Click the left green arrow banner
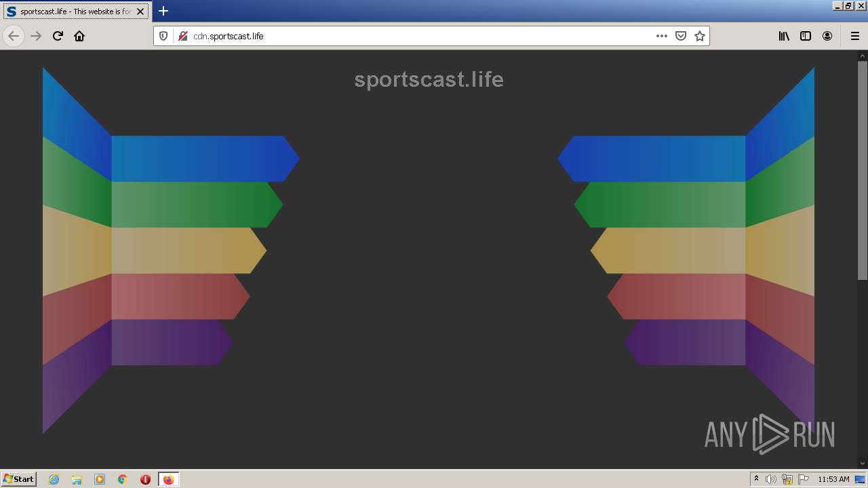Image resolution: width=868 pixels, height=488 pixels. 197,205
